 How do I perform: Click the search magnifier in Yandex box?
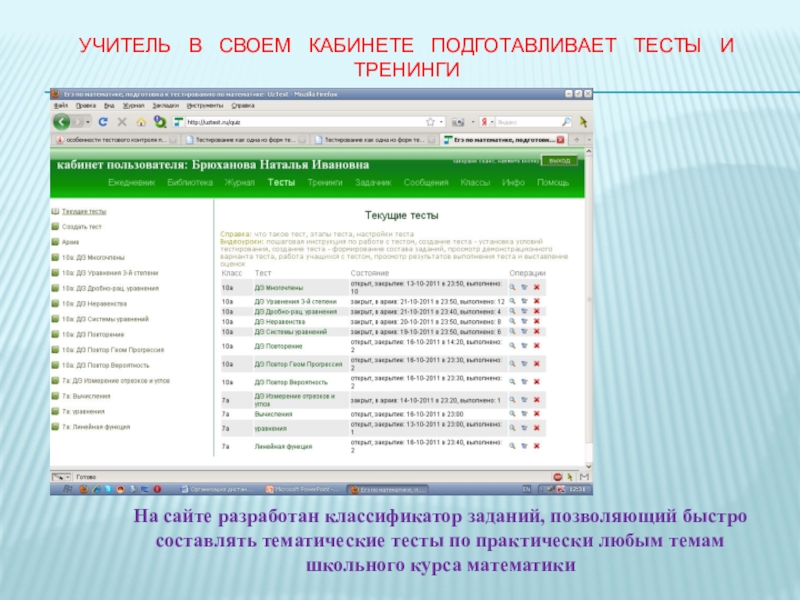click(566, 122)
